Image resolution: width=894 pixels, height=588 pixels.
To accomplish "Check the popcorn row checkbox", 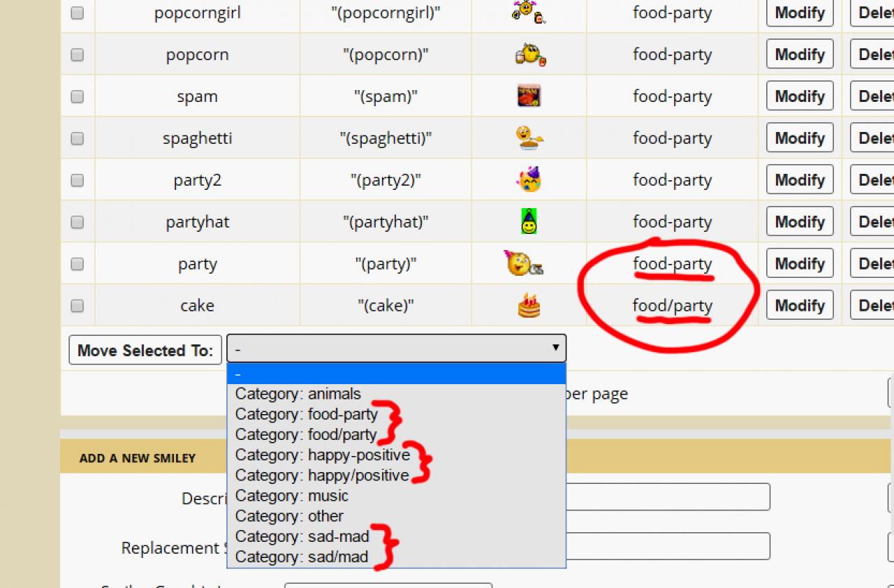I will point(78,54).
